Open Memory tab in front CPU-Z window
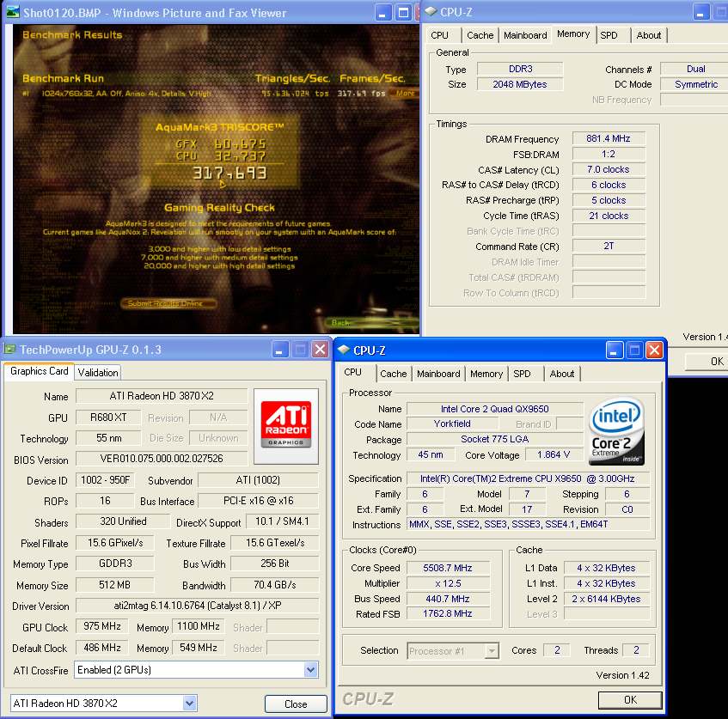The width and height of the screenshot is (728, 719). (486, 374)
